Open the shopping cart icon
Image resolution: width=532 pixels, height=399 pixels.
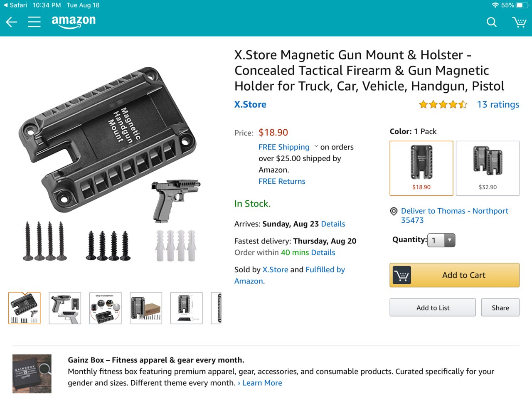point(519,22)
